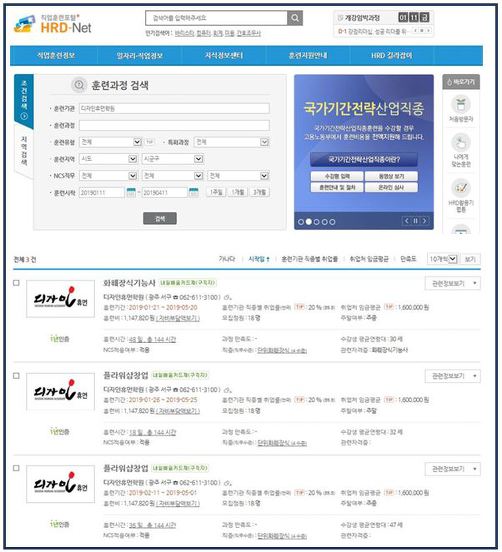
Task: Click 디자인휴 logo of 2019-02-11 플라워샵창업 course
Action: [x=61, y=484]
